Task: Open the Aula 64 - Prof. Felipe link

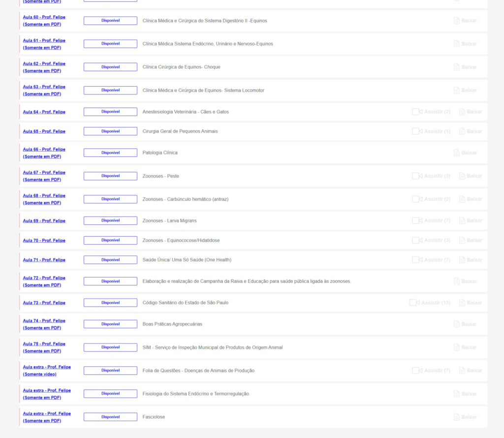Action: pyautogui.click(x=44, y=112)
